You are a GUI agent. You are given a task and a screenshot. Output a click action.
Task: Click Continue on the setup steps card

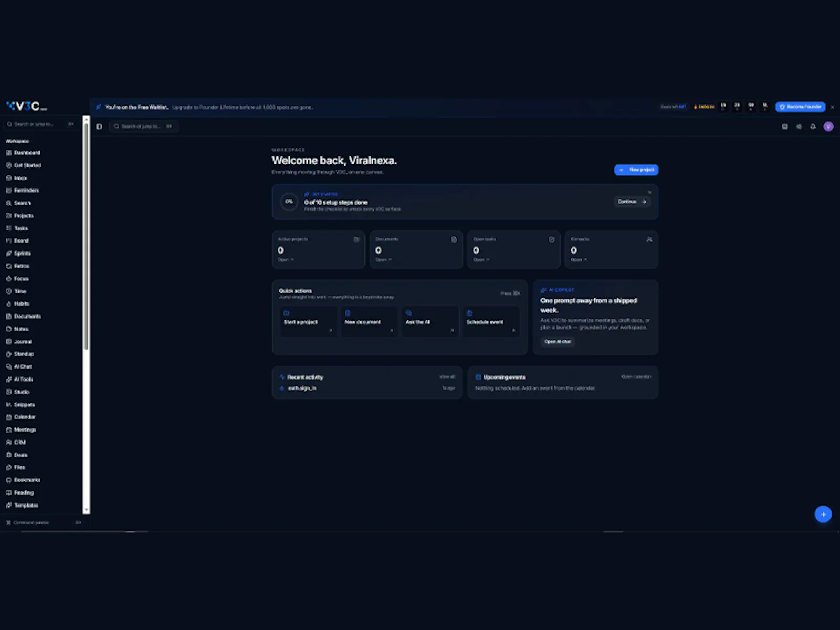[x=632, y=202]
